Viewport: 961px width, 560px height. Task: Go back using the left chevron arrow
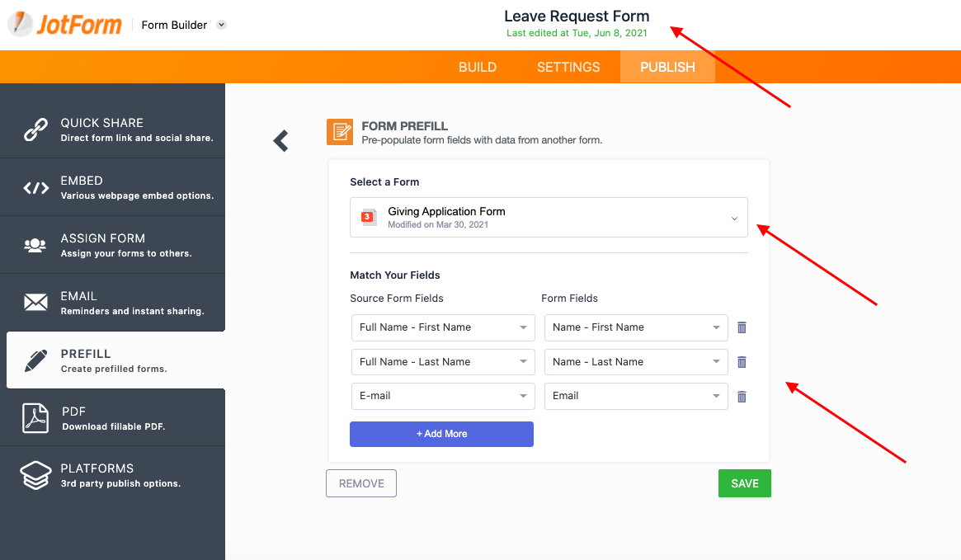click(x=281, y=141)
